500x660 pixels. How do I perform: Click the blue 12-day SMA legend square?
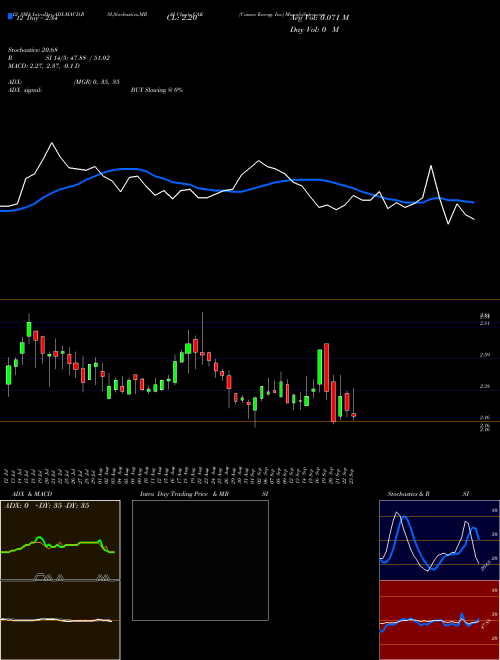(x=10, y=17)
